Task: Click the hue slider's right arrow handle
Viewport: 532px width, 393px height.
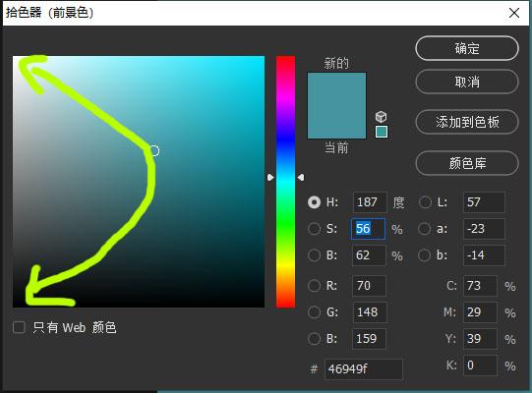Action: 301,178
